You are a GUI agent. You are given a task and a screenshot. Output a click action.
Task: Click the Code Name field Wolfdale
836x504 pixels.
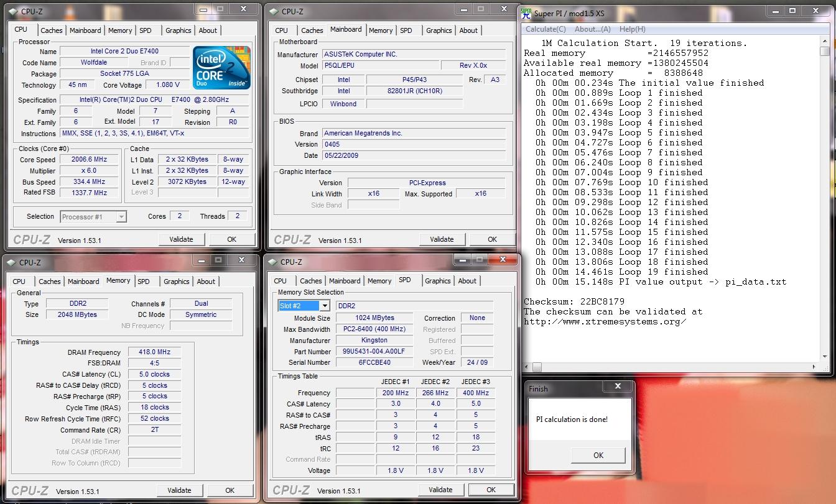pyautogui.click(x=93, y=62)
